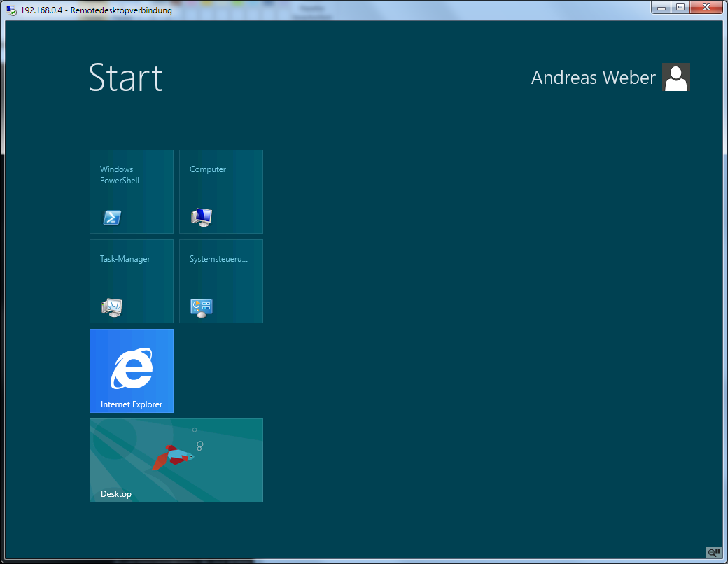The width and height of the screenshot is (728, 564).
Task: Click the Andreas Weber user avatar picture
Action: point(676,77)
